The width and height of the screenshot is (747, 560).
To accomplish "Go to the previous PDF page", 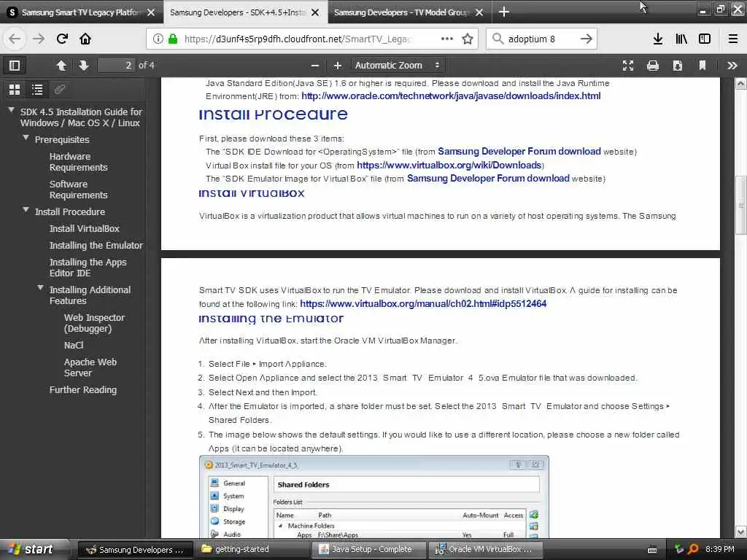I will click(x=61, y=65).
